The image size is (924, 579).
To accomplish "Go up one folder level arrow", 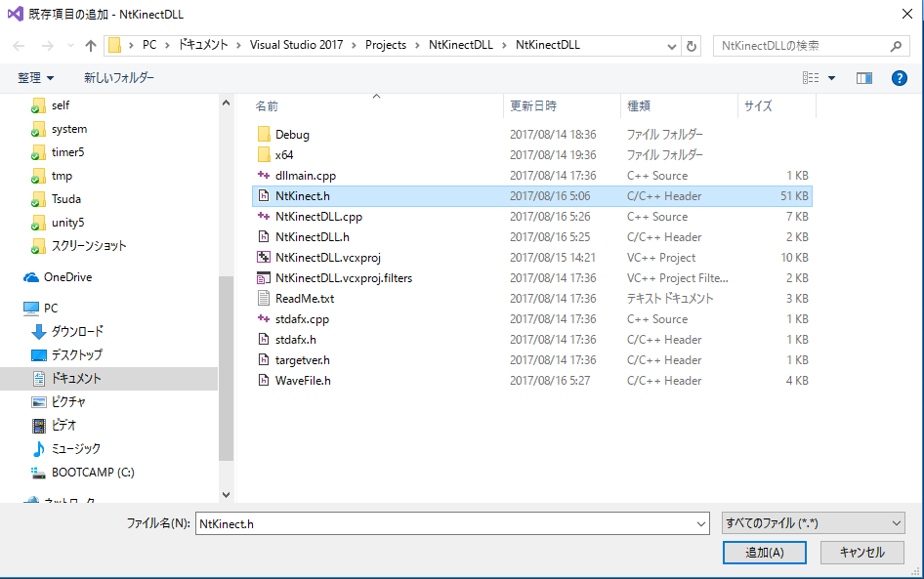I will click(91, 46).
